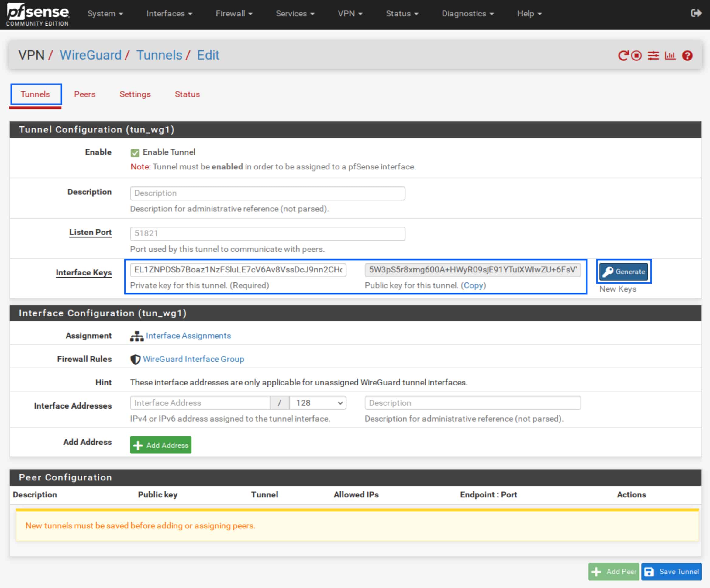Click the public key field

point(473,270)
